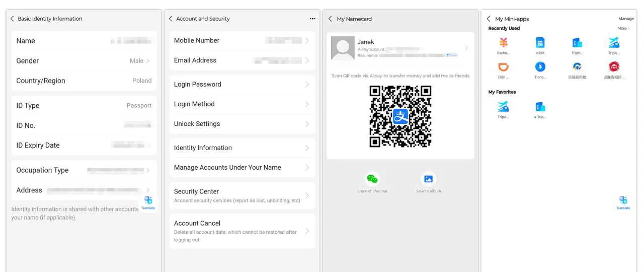Open the Address row

pyautogui.click(x=84, y=190)
